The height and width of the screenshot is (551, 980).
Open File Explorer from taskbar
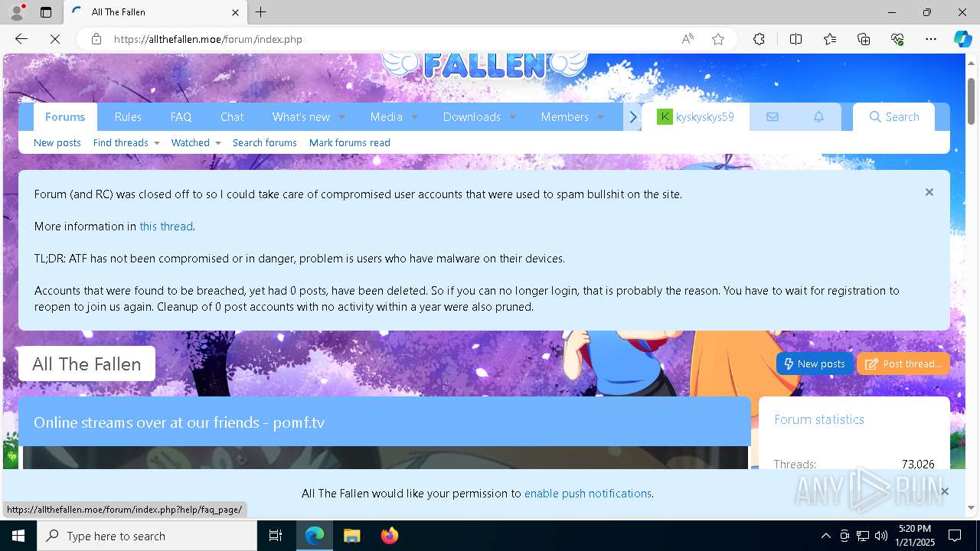click(x=351, y=536)
